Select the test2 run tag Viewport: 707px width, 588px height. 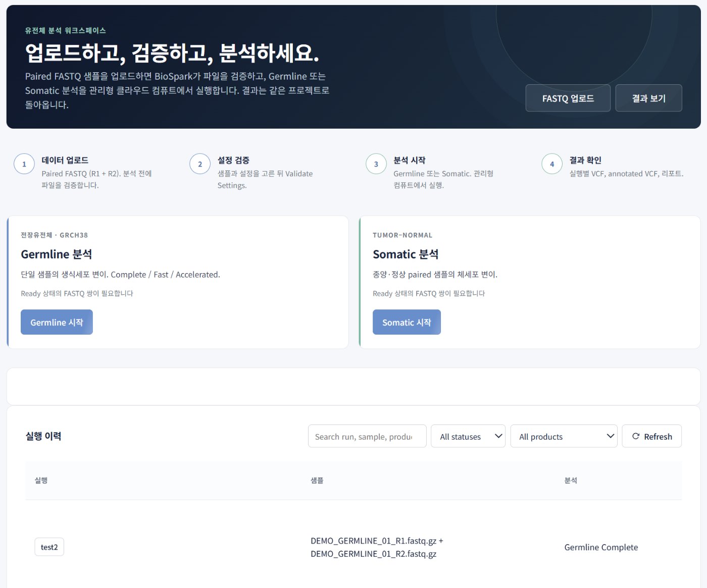click(49, 547)
